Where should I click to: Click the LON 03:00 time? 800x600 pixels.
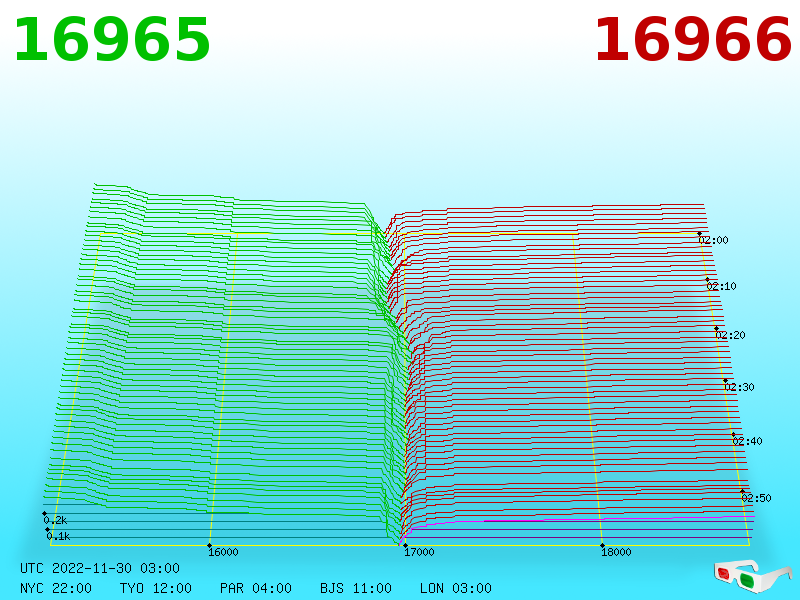click(x=456, y=588)
